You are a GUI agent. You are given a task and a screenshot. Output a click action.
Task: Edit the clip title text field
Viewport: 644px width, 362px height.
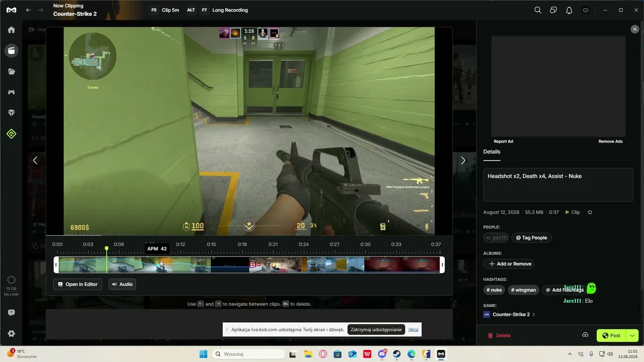[x=558, y=185]
